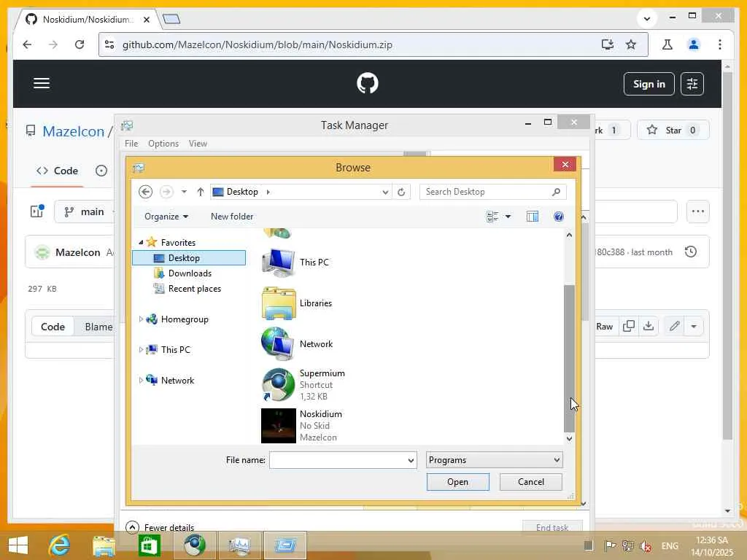Open the Windows Start button

point(18,545)
